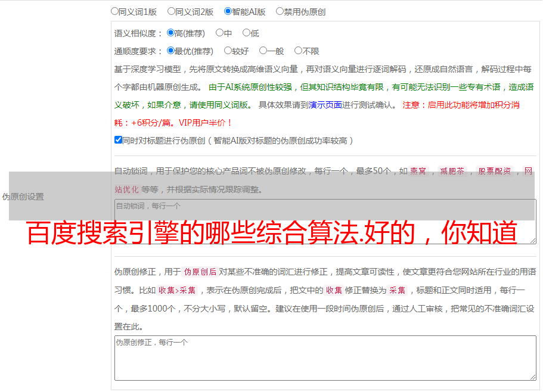543x392 pixels.
Task: Set 语义相似度 to 中
Action: click(x=219, y=33)
